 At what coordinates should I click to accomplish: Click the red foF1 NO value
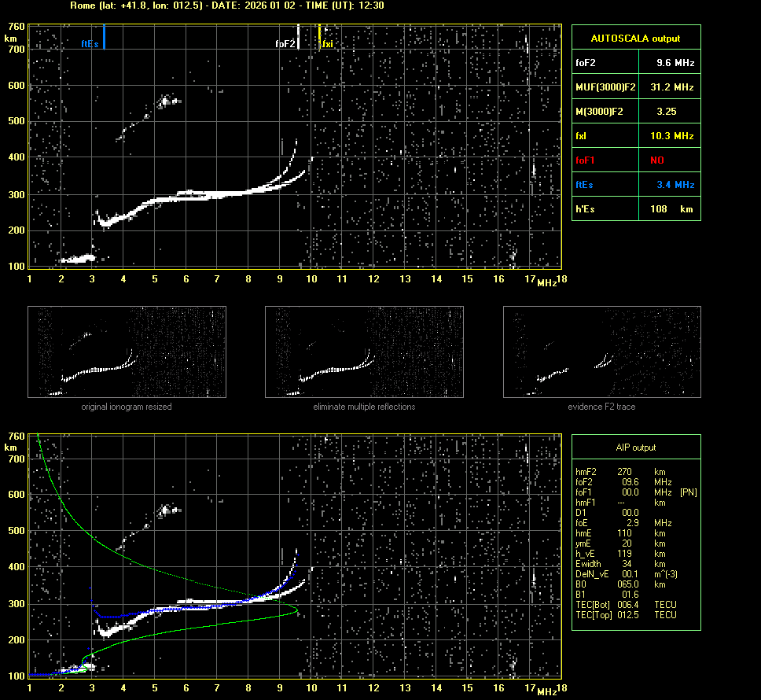[x=657, y=160]
